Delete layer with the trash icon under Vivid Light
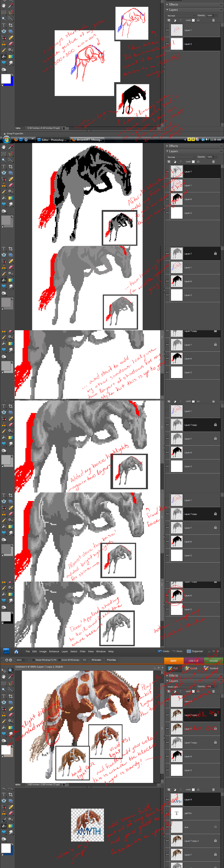The width and height of the screenshot is (224, 868). (213, 691)
